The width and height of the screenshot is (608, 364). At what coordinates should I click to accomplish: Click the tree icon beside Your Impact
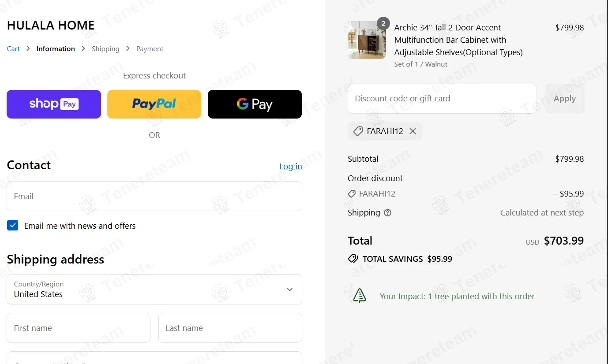[x=360, y=296]
